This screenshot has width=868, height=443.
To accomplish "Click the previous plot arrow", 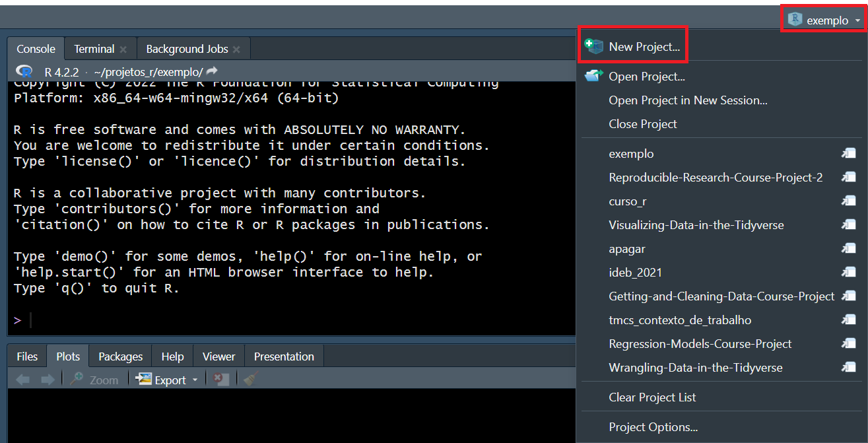I will pos(22,380).
